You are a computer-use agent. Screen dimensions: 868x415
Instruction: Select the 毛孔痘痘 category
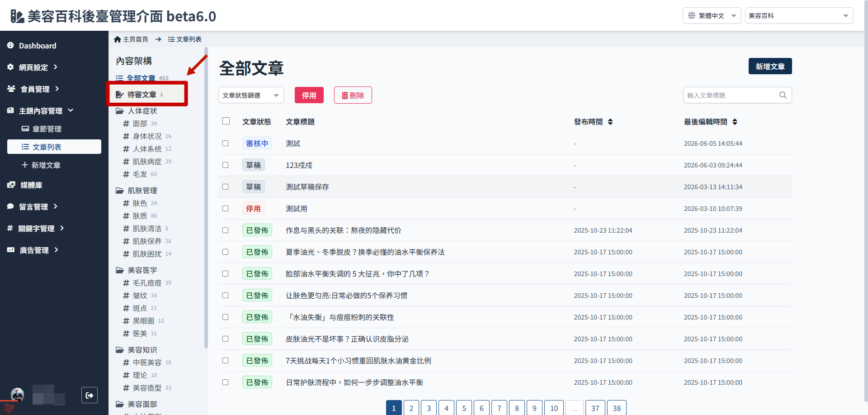point(147,283)
